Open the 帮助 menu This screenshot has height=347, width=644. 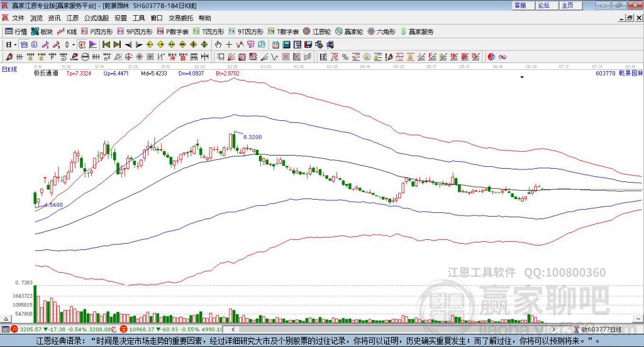click(x=204, y=18)
